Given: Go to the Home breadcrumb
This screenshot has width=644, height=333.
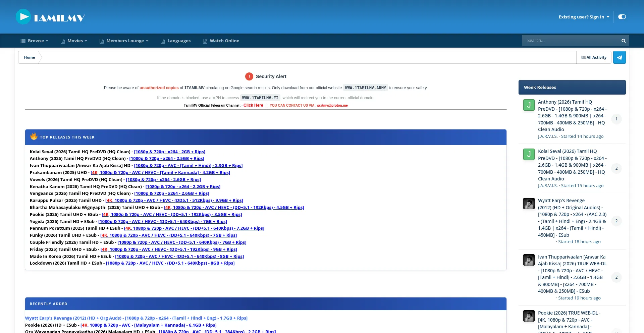Looking at the screenshot, I should (30, 57).
